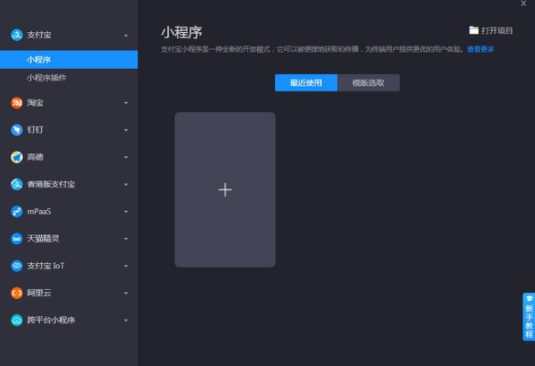Expand the 天猫精灵 section arrow
The width and height of the screenshot is (535, 366).
tap(126, 239)
